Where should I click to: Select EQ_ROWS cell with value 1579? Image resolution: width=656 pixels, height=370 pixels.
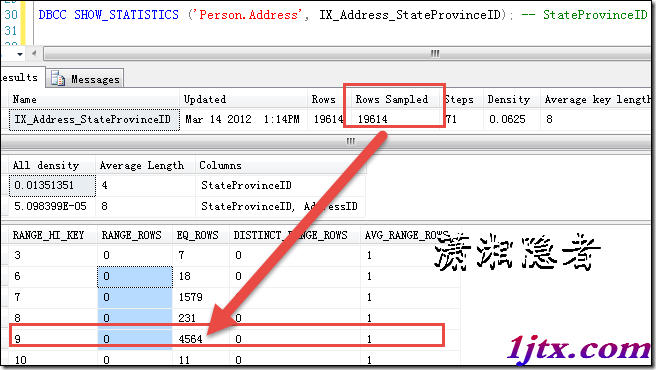point(201,297)
